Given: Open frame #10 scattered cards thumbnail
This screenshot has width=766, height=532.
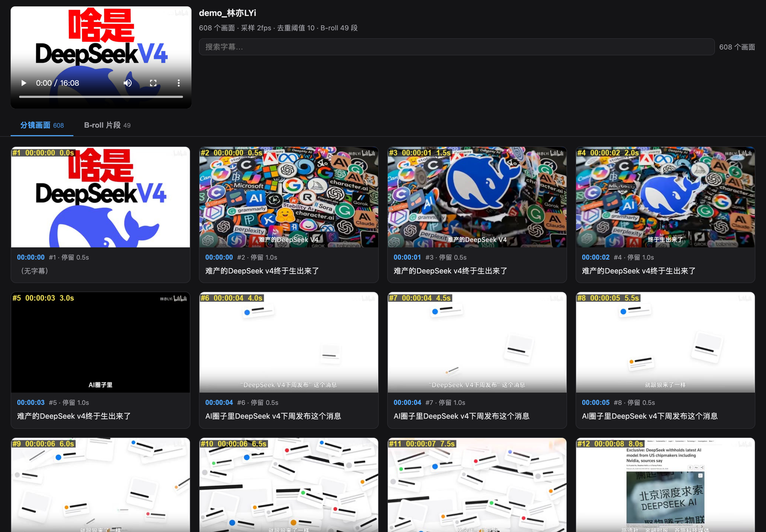Looking at the screenshot, I should point(289,485).
